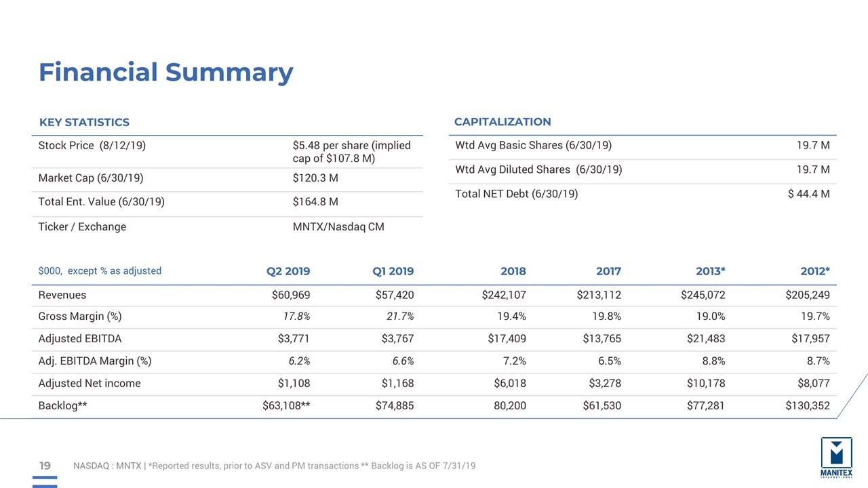This screenshot has height=488, width=868.
Task: Select the 19.4% gross margin value
Action: pyautogui.click(x=512, y=317)
